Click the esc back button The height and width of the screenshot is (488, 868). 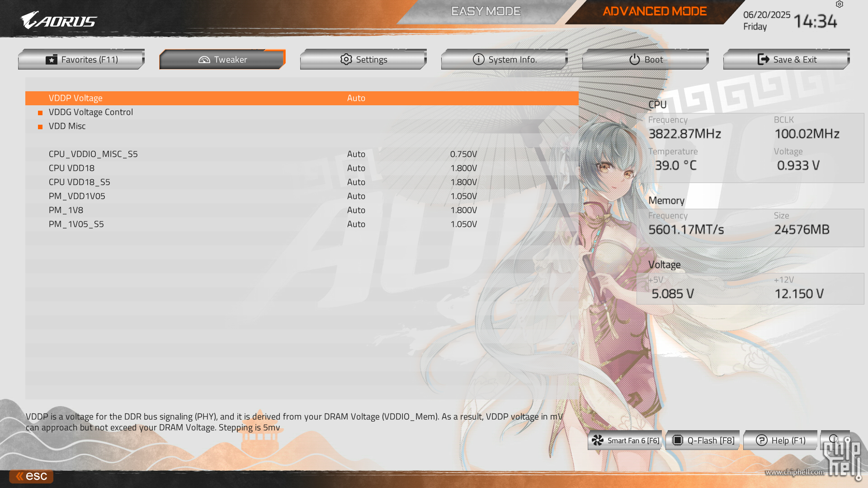click(x=31, y=476)
